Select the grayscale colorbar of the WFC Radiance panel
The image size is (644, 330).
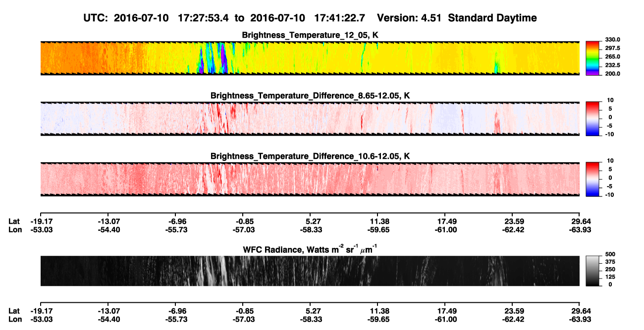(x=592, y=271)
